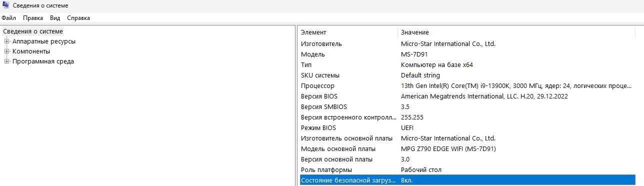Select the Версия основной платы row
Viewport: 644px width, 186px height.
tap(467, 159)
